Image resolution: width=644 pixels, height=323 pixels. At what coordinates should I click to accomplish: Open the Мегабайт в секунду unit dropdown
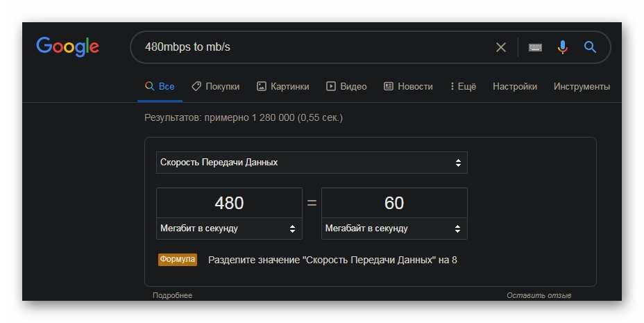pos(394,229)
